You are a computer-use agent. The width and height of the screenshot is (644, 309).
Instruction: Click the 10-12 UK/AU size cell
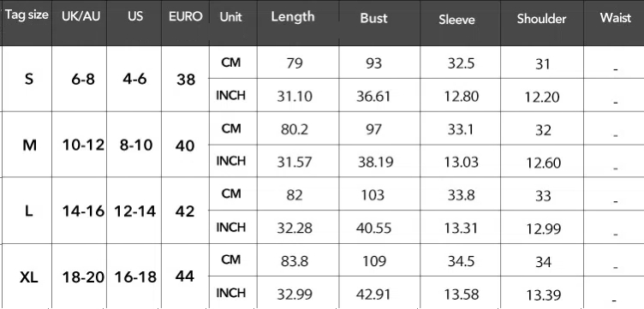tap(83, 146)
